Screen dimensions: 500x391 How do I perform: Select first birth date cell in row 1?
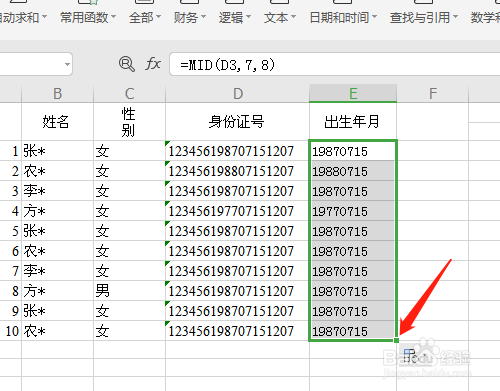[353, 151]
